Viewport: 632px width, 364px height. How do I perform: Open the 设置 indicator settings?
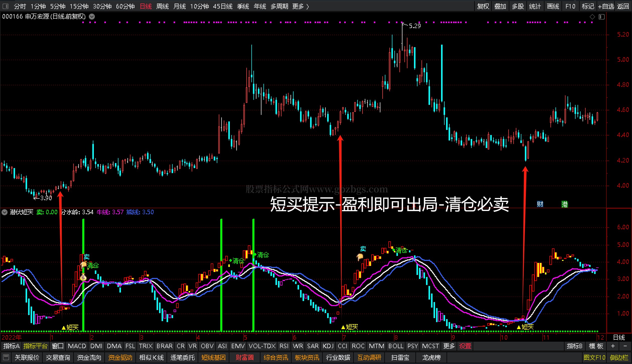pyautogui.click(x=465, y=346)
